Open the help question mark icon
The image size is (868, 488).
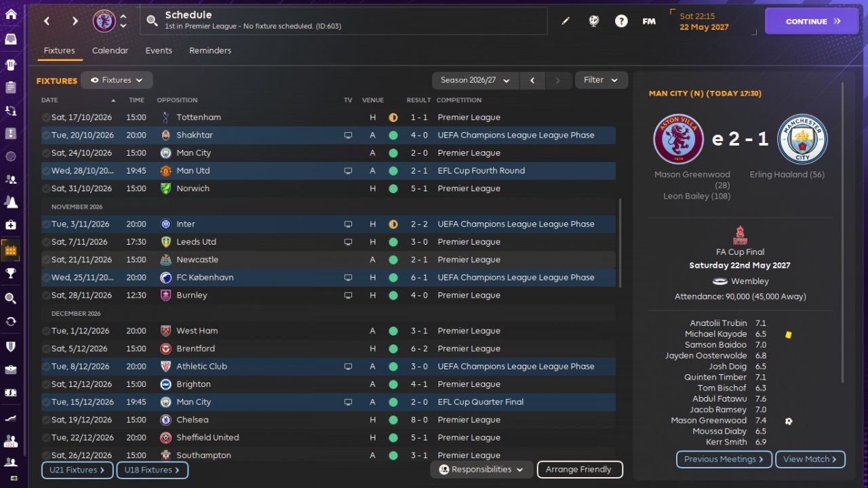pyautogui.click(x=621, y=21)
